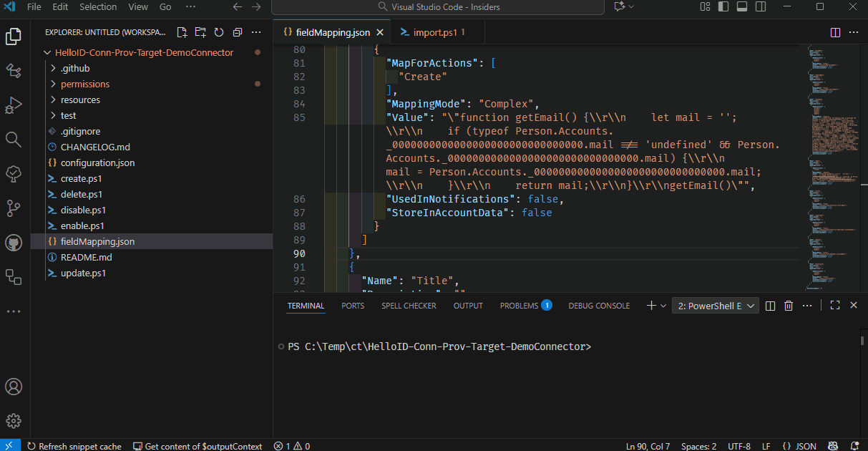Viewport: 868px width, 451px height.
Task: Switch to the DEBUG CONSOLE panel tab
Action: click(599, 306)
